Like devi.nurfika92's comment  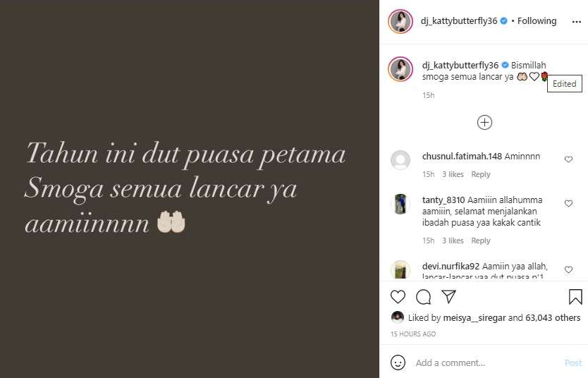click(x=568, y=269)
